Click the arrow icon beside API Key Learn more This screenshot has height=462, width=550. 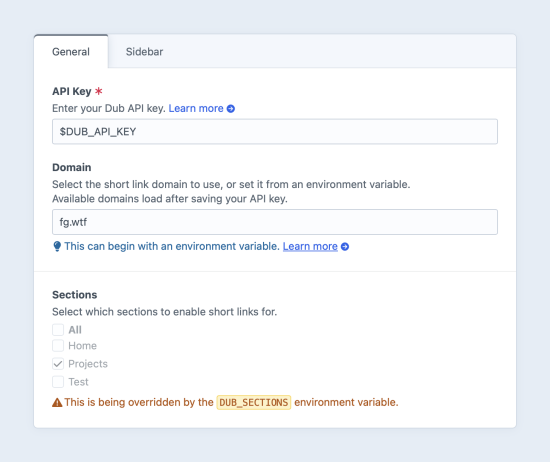coord(231,109)
